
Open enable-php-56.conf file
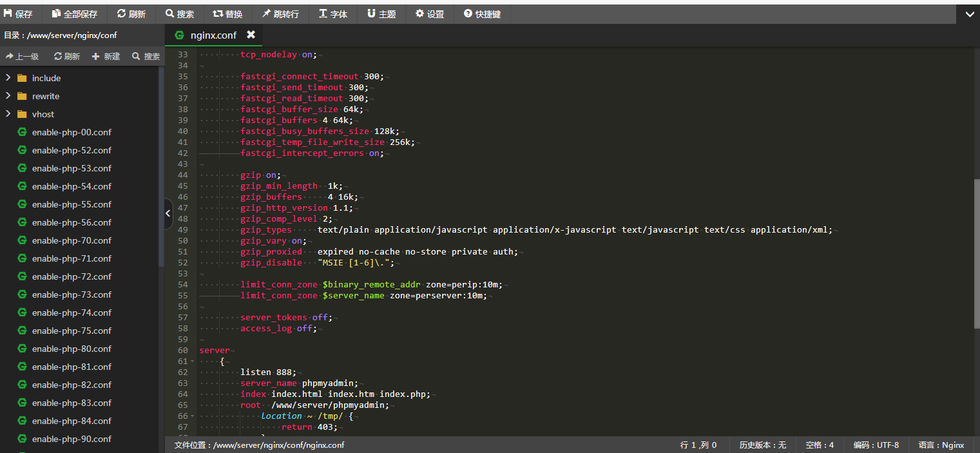click(x=72, y=222)
